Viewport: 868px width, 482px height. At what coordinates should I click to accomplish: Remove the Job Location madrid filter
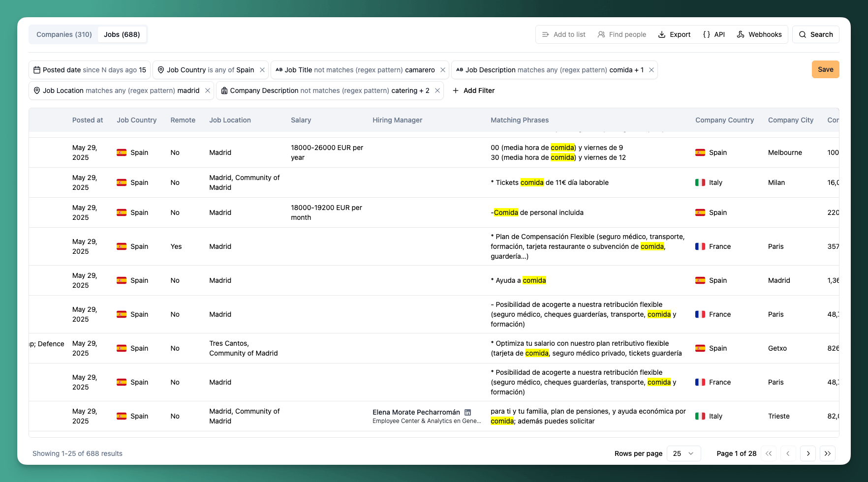(208, 90)
